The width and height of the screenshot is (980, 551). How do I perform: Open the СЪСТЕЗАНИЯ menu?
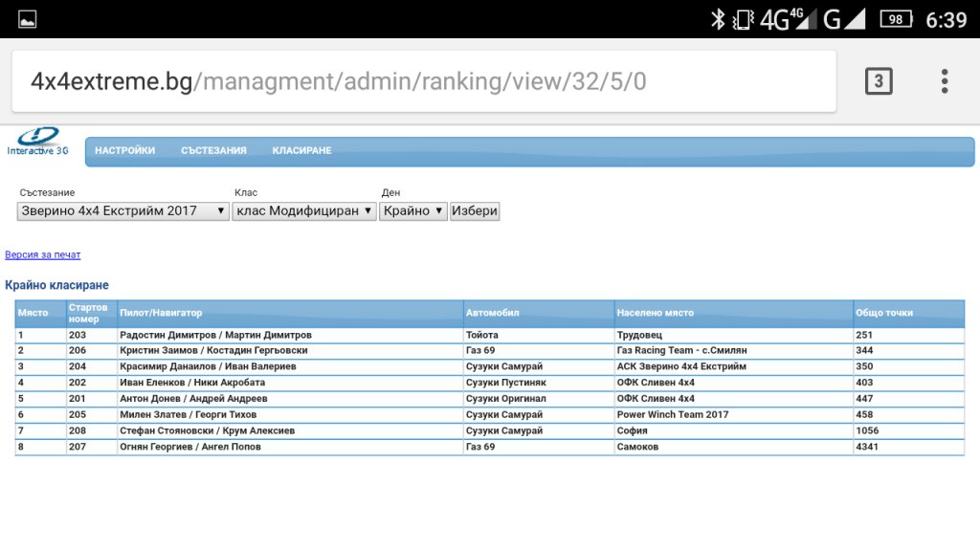213,151
